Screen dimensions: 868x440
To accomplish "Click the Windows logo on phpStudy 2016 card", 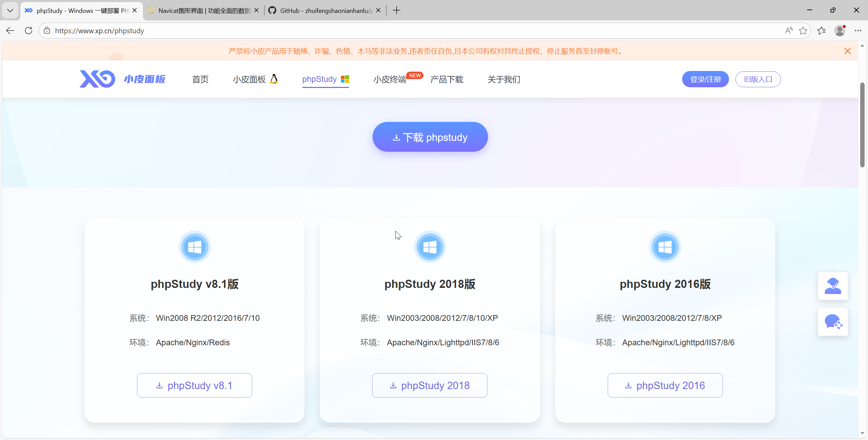I will click(665, 247).
